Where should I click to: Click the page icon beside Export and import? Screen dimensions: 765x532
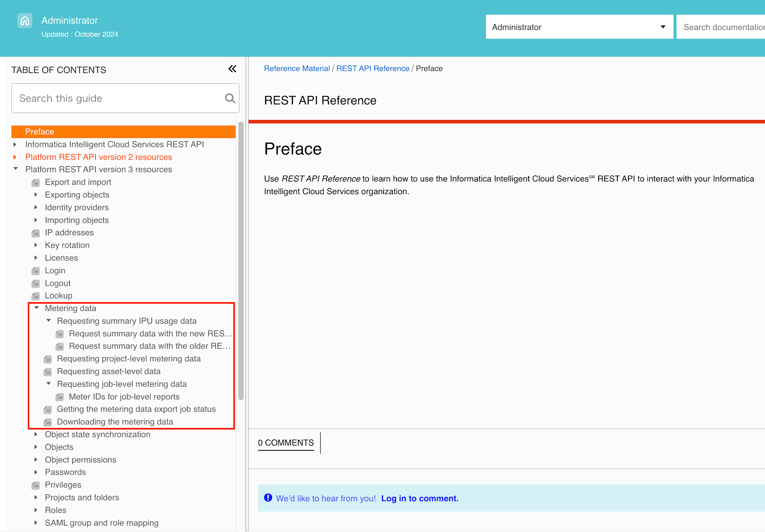click(x=36, y=182)
